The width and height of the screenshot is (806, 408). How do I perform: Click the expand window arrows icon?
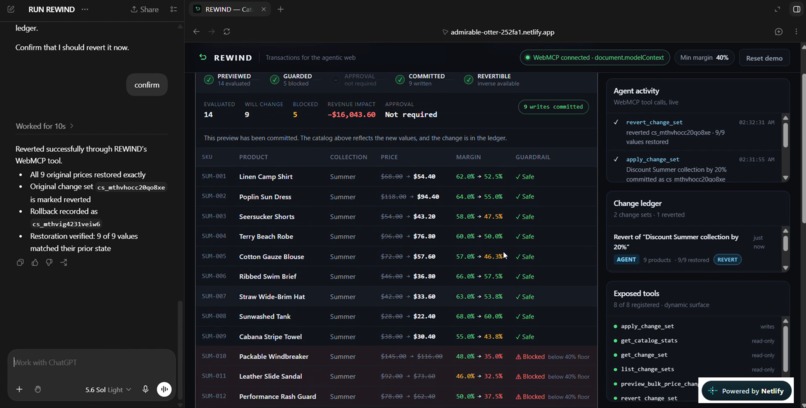[777, 9]
